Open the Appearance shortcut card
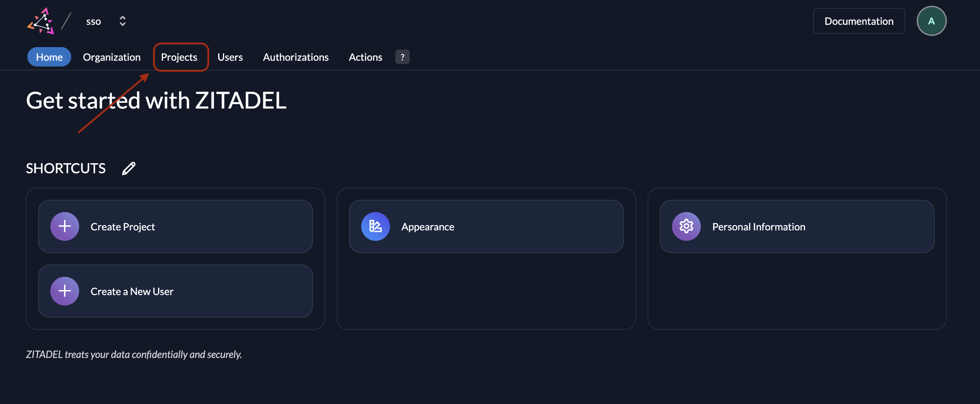 (x=486, y=226)
